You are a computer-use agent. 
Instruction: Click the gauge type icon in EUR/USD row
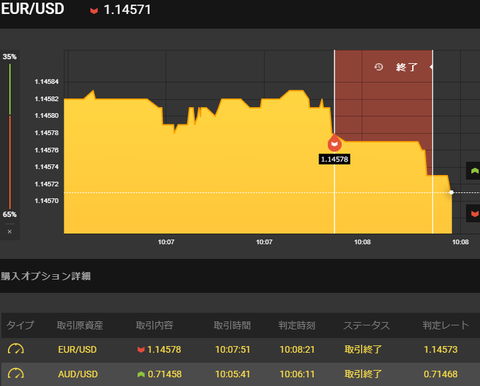point(16,349)
